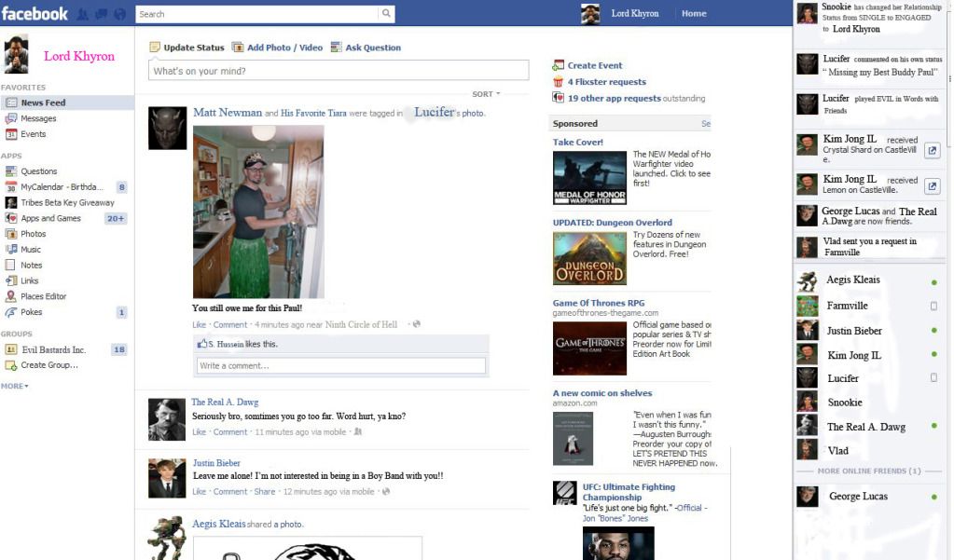The image size is (954, 560).
Task: Click Take Cover! ad title
Action: [x=578, y=143]
